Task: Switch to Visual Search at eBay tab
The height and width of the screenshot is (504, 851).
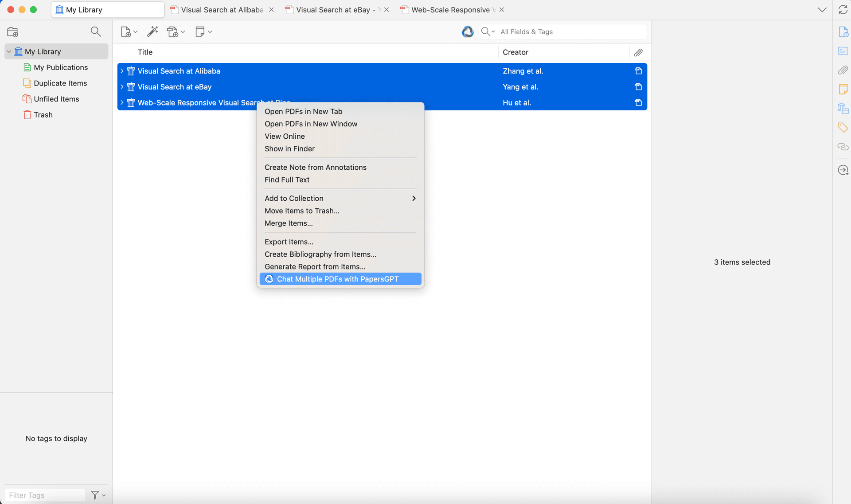Action: pyautogui.click(x=332, y=10)
